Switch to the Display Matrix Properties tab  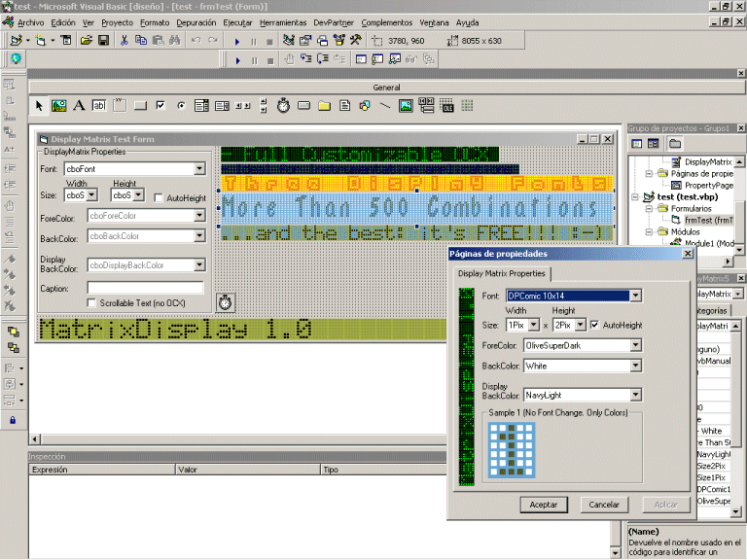click(x=502, y=273)
